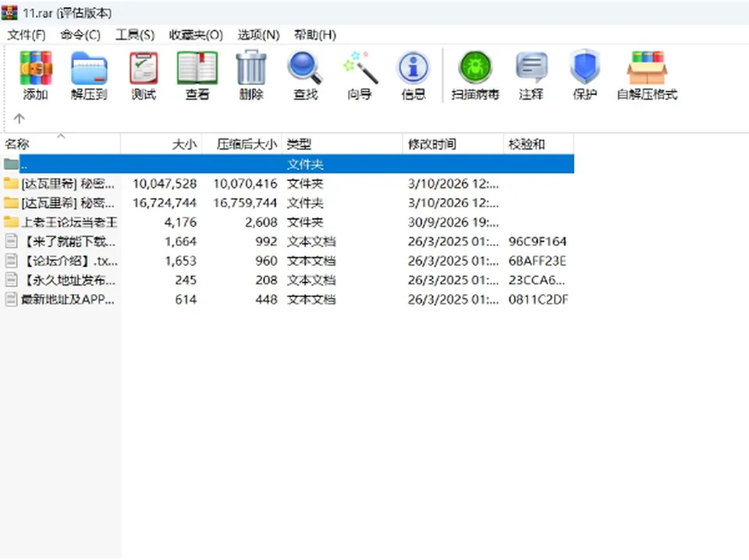
Task: Click the size value 245
Action: (186, 280)
